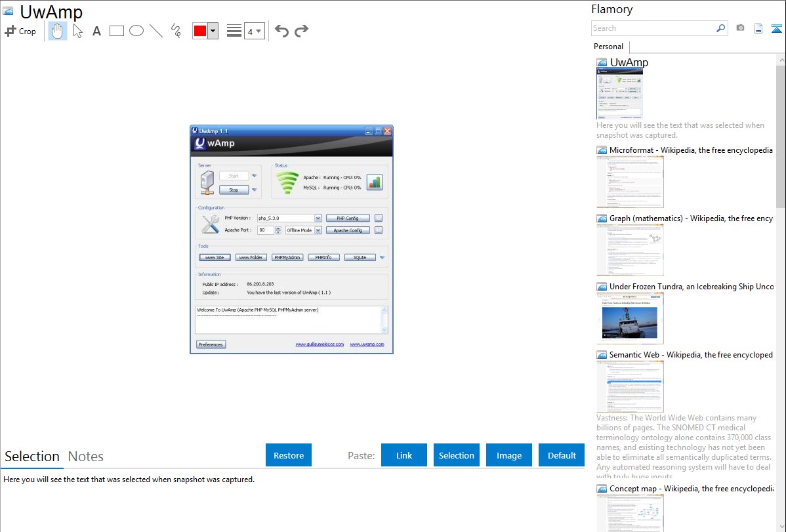Open the color picker dropdown arrow

click(213, 31)
